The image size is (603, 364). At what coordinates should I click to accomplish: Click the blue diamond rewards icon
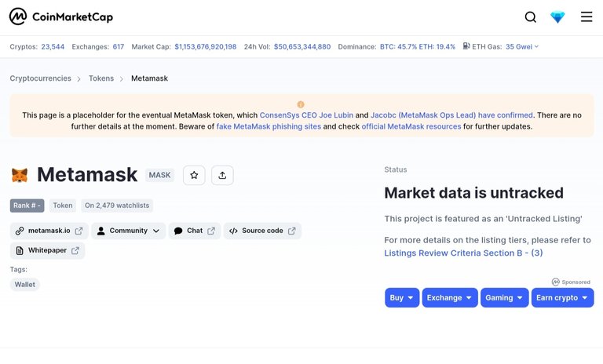(x=557, y=17)
